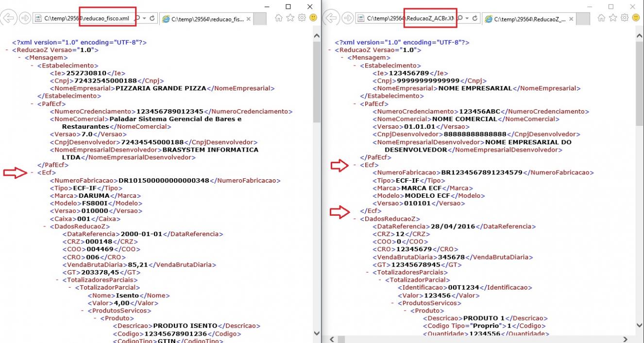This screenshot has height=343, width=644.
Task: Collapse PafEcf node in right XML
Action: point(355,103)
